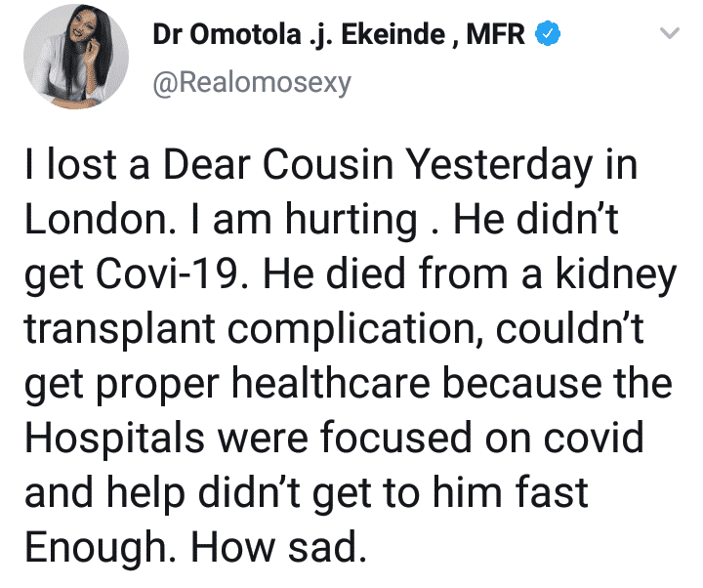Click the word 'Yesterday' in the tweet
This screenshot has height=588, width=703.
coord(499,166)
